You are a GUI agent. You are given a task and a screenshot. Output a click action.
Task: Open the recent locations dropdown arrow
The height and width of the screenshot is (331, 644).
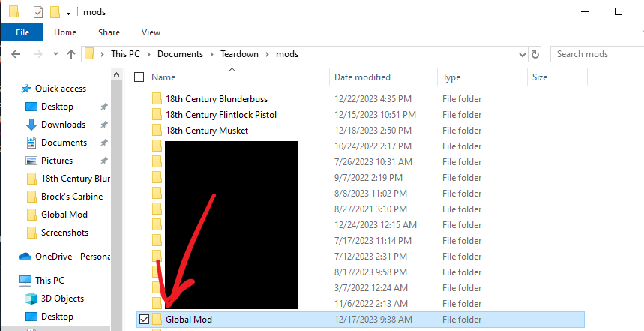[56, 54]
